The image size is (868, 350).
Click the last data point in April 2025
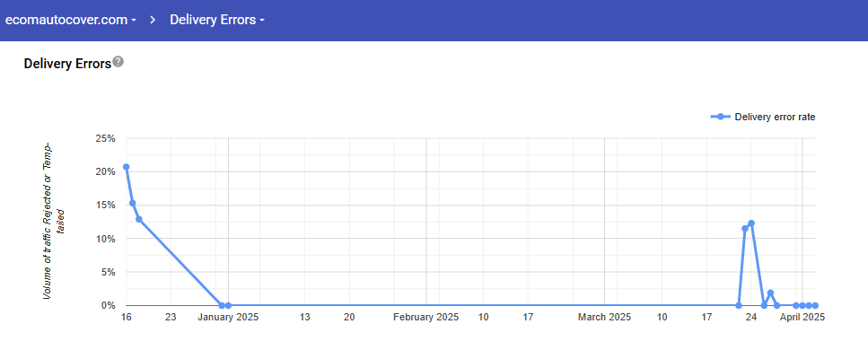coord(815,305)
